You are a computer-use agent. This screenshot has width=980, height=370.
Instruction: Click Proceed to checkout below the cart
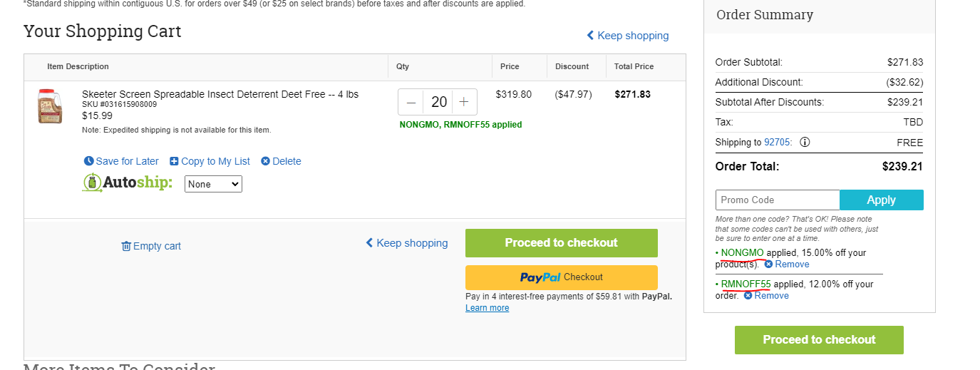point(562,243)
